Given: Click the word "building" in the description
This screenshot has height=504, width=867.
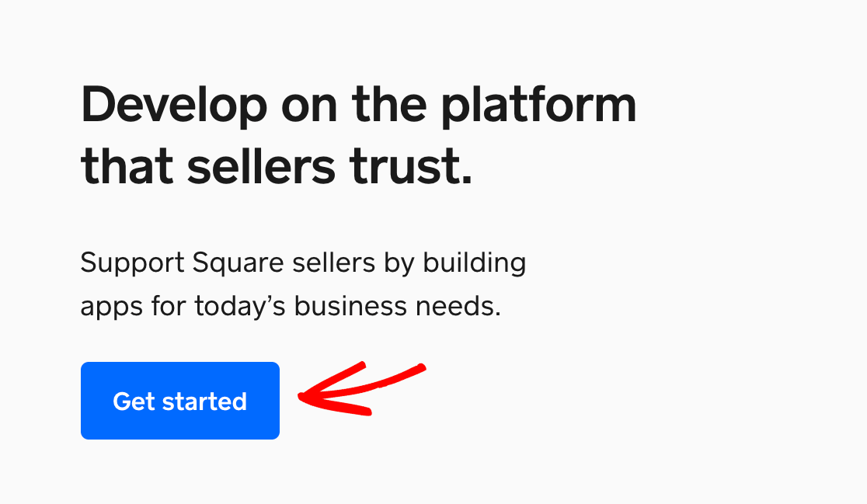Looking at the screenshot, I should coord(475,263).
